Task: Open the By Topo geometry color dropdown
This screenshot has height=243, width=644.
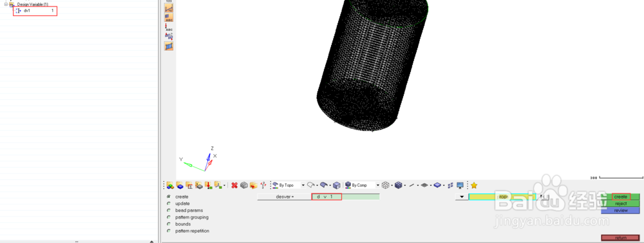Action: 303,186
